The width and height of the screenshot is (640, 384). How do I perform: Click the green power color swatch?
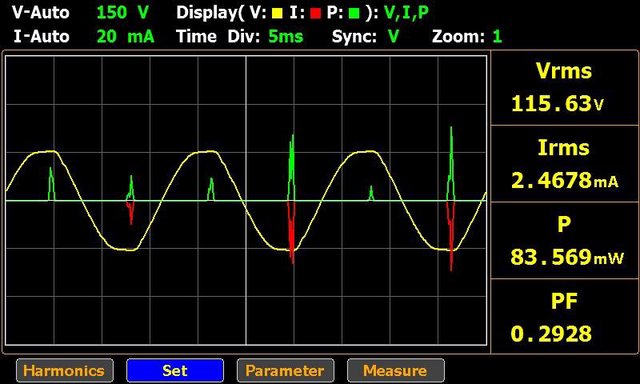pyautogui.click(x=354, y=13)
